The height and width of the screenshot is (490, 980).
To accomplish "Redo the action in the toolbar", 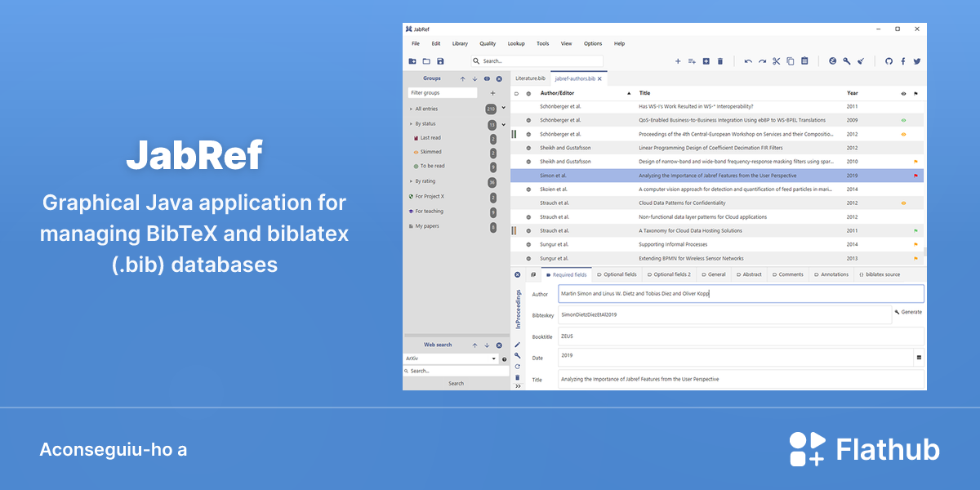I will pyautogui.click(x=762, y=61).
